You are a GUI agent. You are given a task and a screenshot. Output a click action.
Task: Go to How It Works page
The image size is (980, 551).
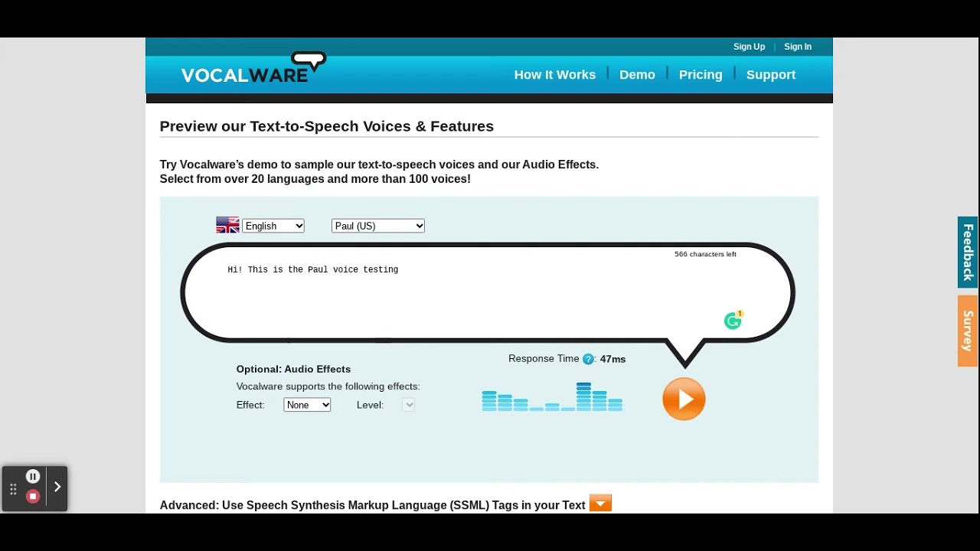pyautogui.click(x=555, y=75)
